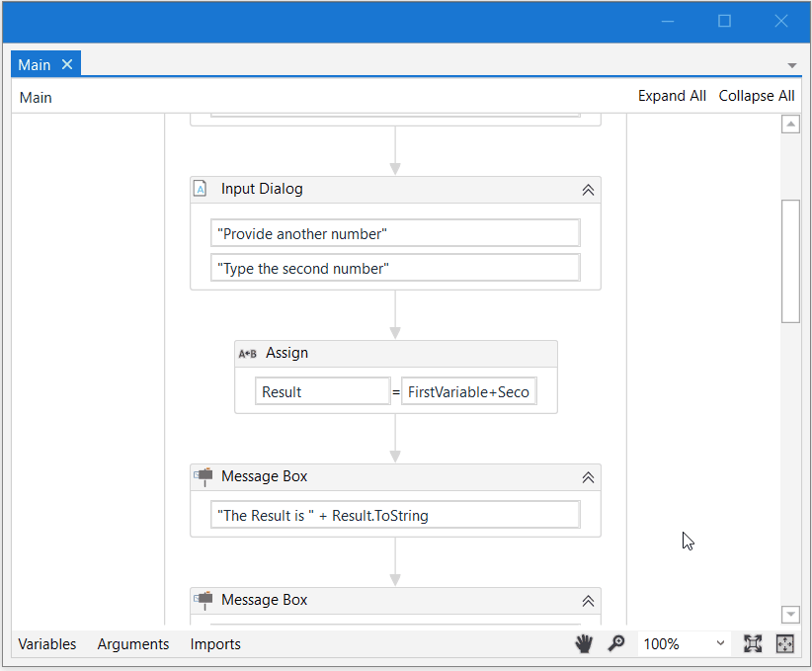Click the second Message Box activity icon

pos(203,600)
